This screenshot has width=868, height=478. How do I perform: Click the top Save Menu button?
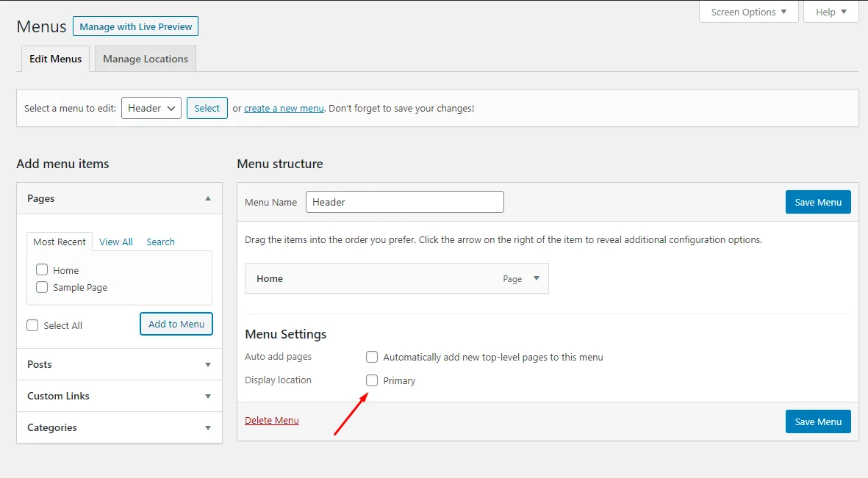pos(817,202)
